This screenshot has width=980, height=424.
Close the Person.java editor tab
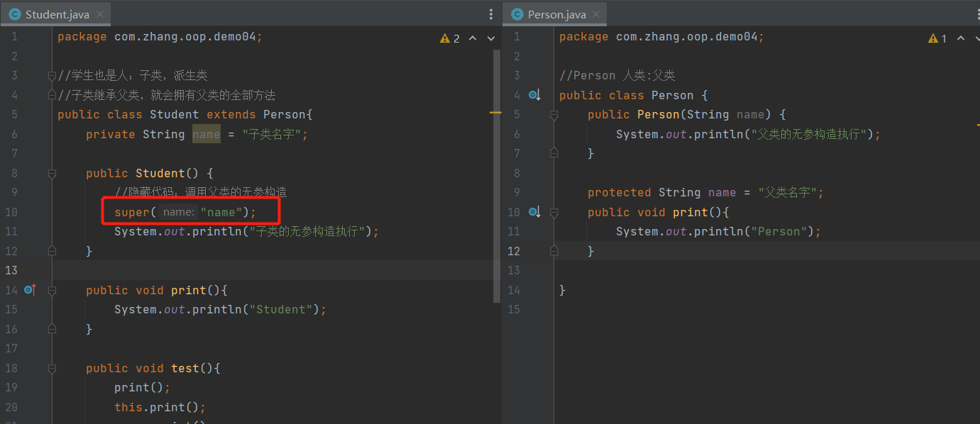tap(595, 14)
